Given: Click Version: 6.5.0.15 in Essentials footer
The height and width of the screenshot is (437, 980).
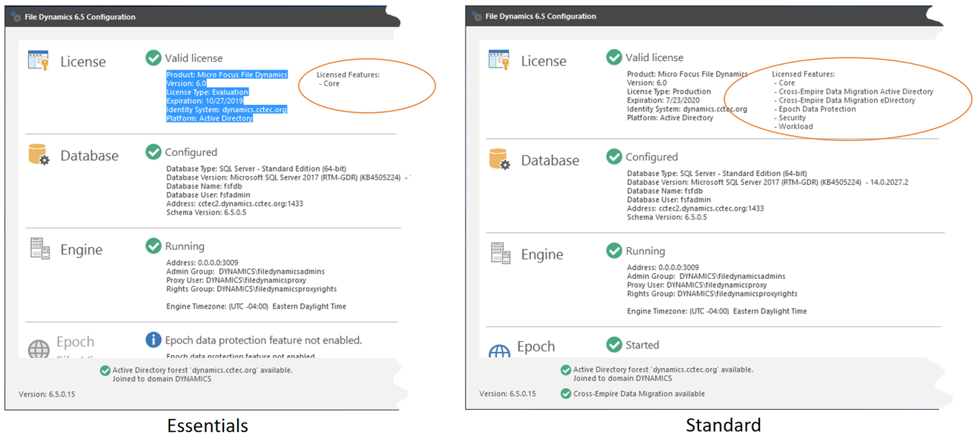Looking at the screenshot, I should tap(47, 394).
